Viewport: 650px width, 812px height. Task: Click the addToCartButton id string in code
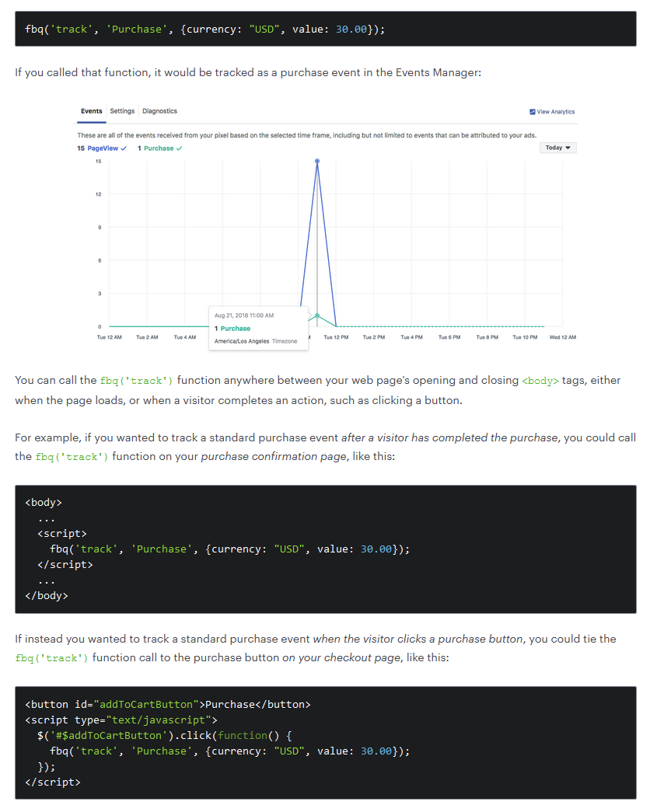[146, 705]
